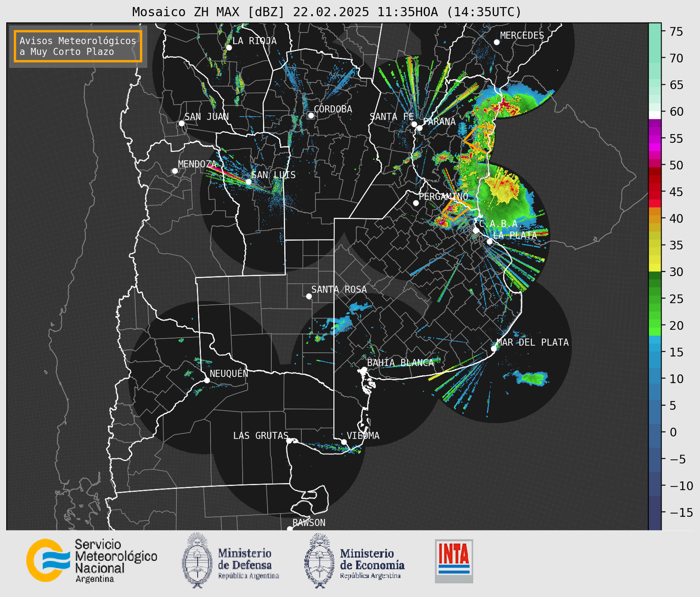Click the SANTA ROSA label text
This screenshot has width=700, height=597.
(339, 289)
